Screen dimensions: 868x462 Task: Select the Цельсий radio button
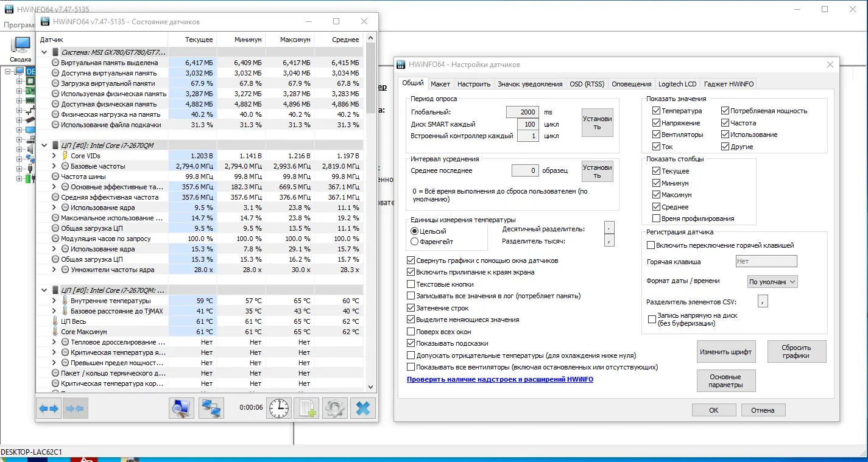tap(415, 231)
